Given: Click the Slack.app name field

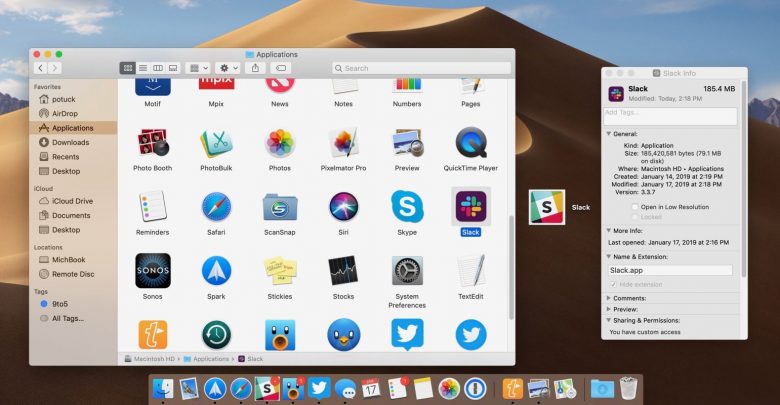Looking at the screenshot, I should click(670, 270).
